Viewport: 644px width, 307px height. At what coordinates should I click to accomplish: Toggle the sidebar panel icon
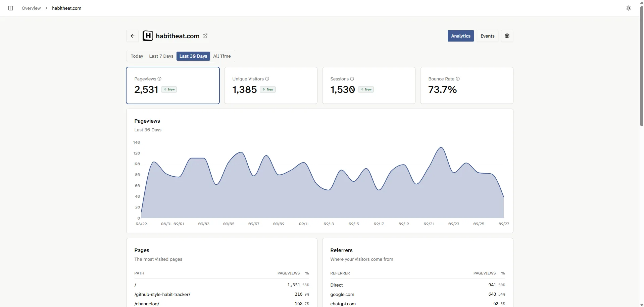pyautogui.click(x=11, y=8)
